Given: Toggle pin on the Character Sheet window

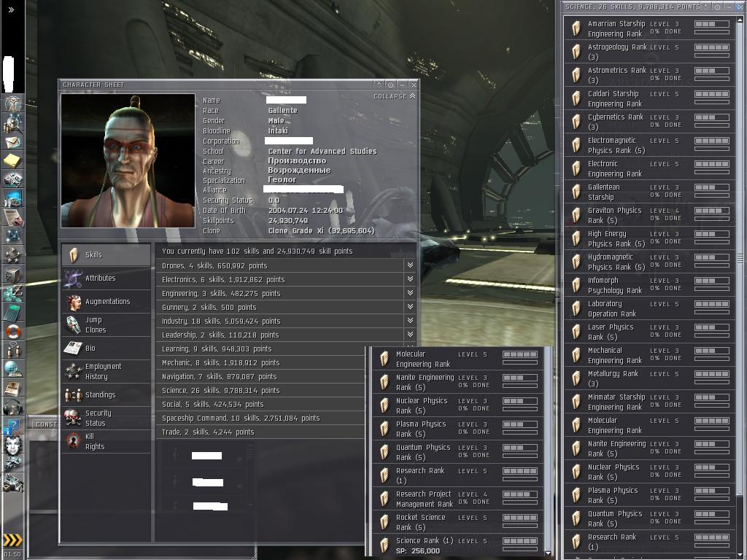Looking at the screenshot, I should [x=391, y=85].
